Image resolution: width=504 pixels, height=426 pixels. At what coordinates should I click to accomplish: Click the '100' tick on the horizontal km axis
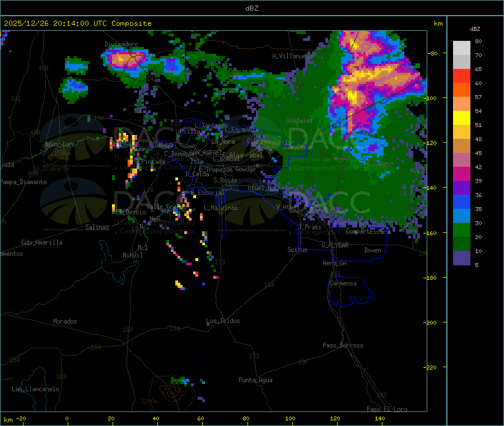(290, 418)
